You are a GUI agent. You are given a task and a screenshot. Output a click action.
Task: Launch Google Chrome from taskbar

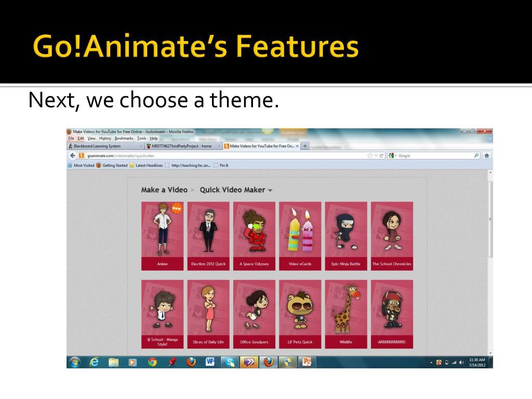click(152, 362)
